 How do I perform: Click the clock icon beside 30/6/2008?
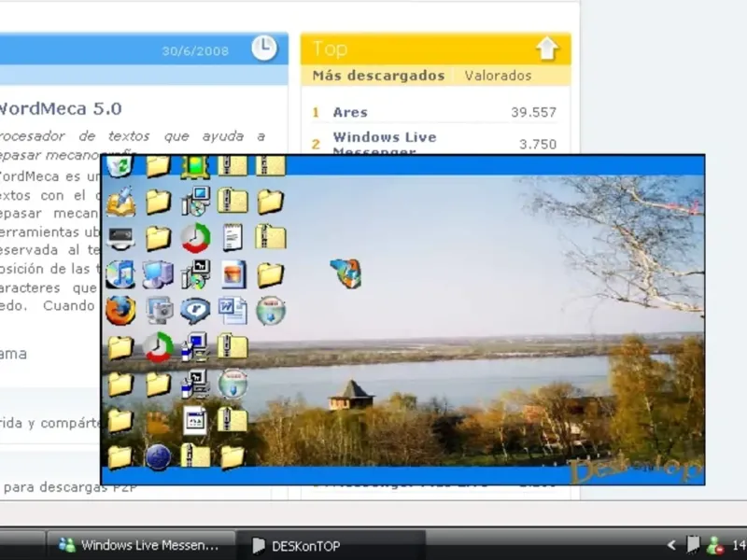coord(264,49)
